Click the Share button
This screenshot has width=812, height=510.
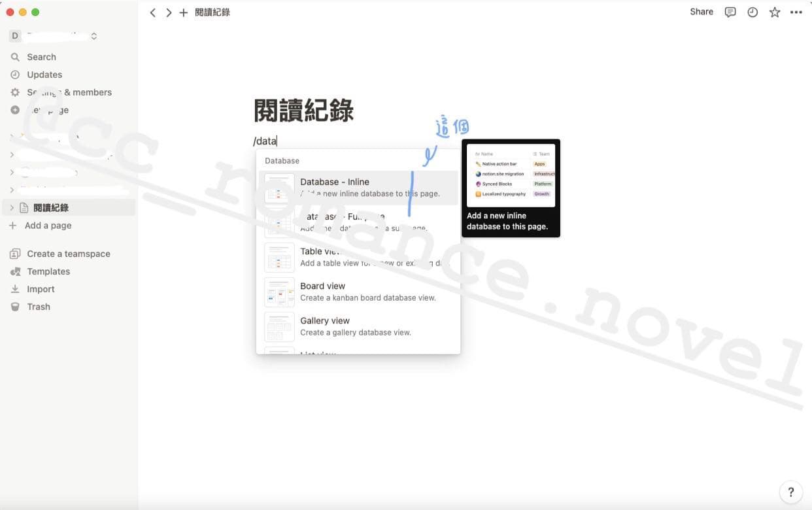coord(702,12)
